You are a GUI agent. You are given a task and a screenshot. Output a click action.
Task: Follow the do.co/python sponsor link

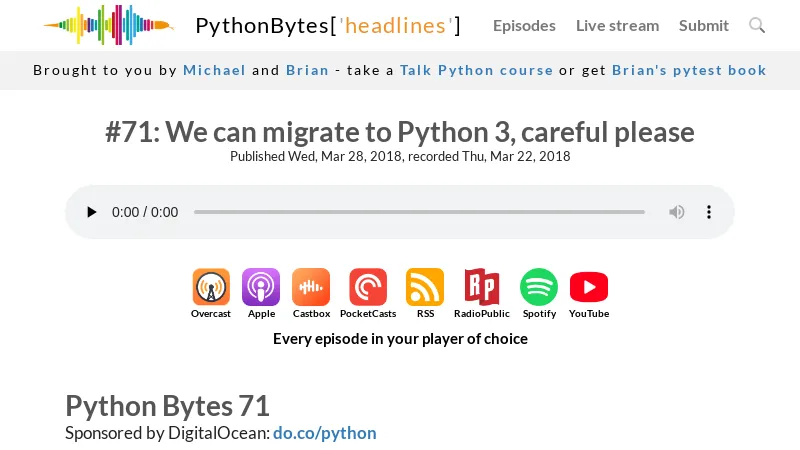[325, 433]
